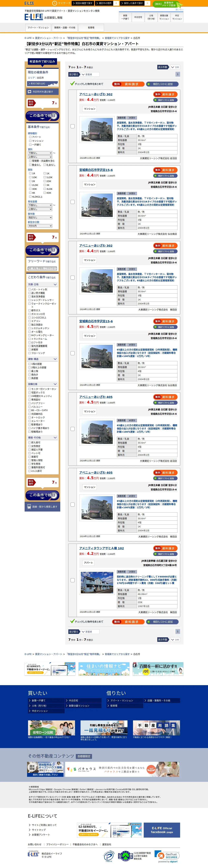The image size is (208, 868).
Task: Collapse the 設備仕様 section
Action: 43,384
